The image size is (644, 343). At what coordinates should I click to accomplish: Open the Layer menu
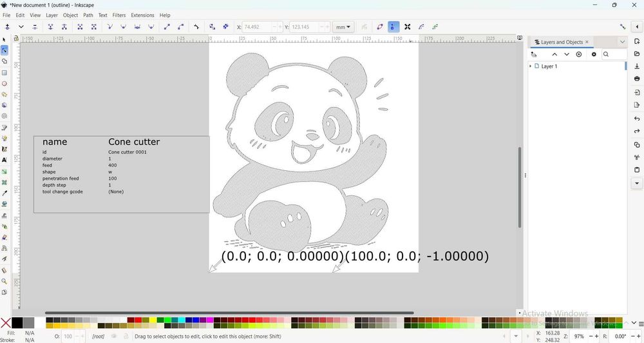click(x=52, y=15)
